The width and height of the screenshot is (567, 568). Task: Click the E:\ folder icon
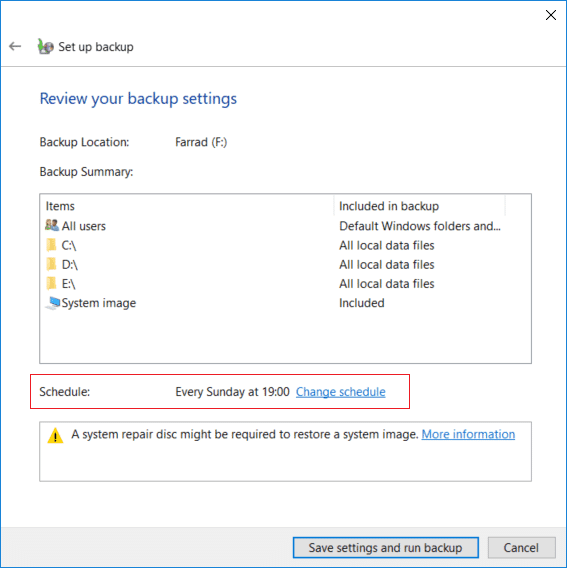tap(51, 283)
